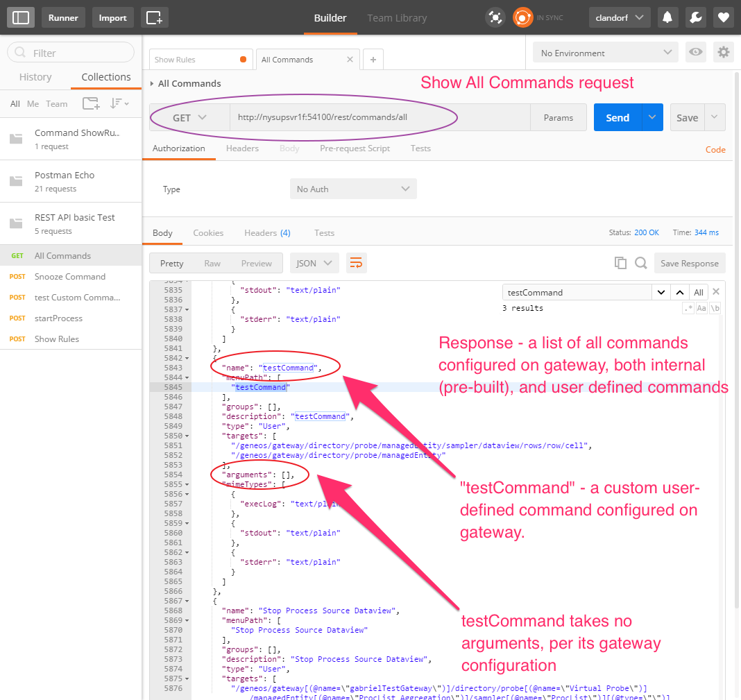This screenshot has height=700, width=741.
Task: Switch to the Headers response tab
Action: tap(267, 232)
